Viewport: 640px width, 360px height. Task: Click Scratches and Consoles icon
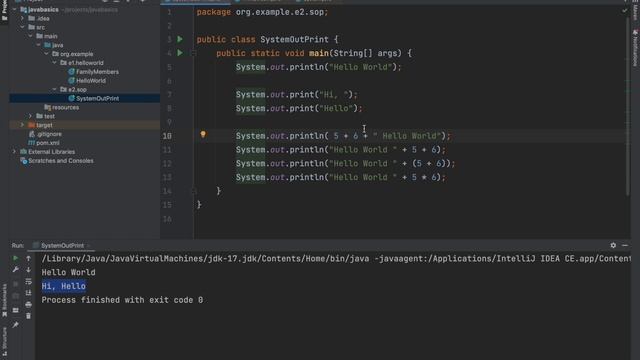point(24,161)
